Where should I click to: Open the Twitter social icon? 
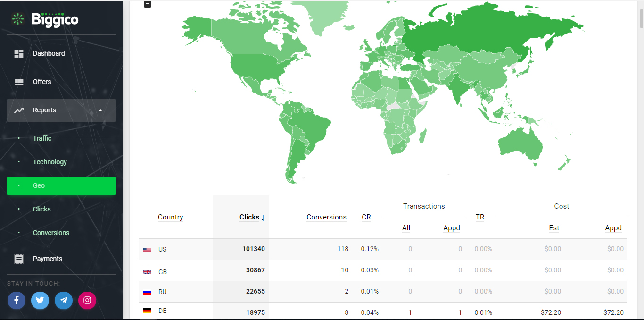[x=40, y=300]
